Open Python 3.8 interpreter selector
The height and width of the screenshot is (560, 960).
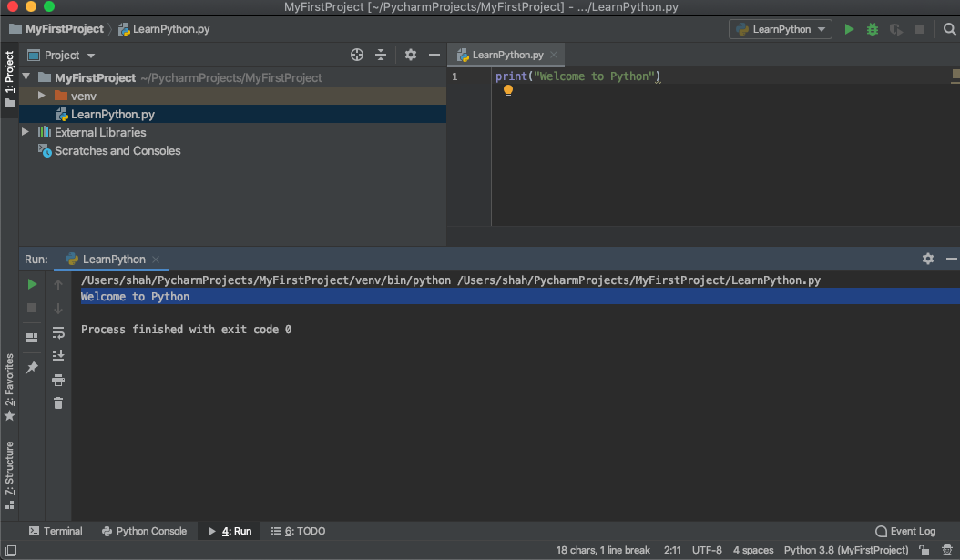pyautogui.click(x=846, y=550)
